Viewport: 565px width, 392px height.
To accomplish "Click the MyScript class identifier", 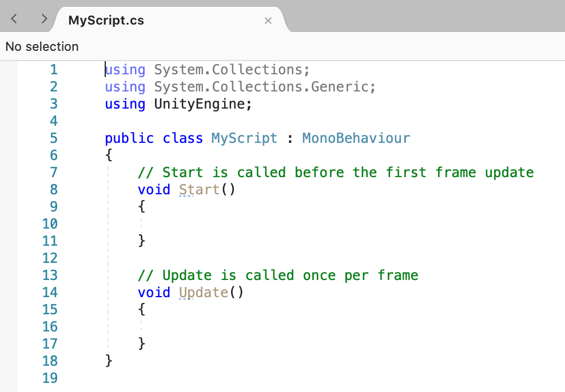I will (x=244, y=138).
